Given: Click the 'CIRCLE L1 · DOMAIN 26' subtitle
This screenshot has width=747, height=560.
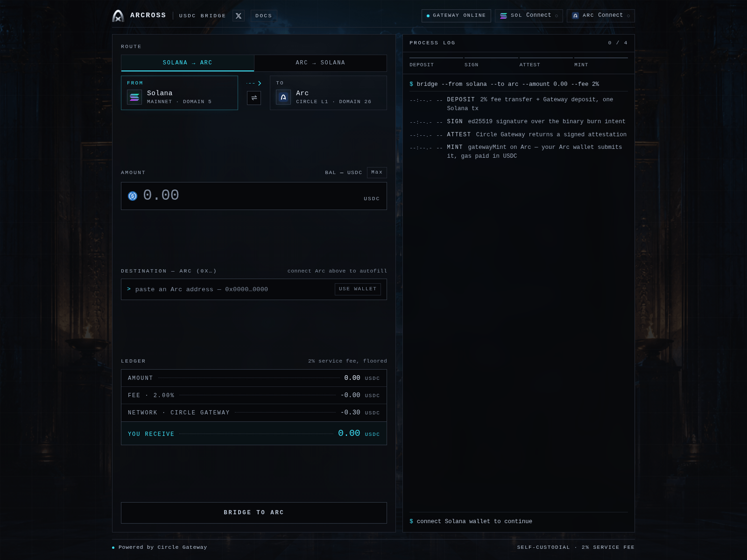Looking at the screenshot, I should click(x=334, y=102).
